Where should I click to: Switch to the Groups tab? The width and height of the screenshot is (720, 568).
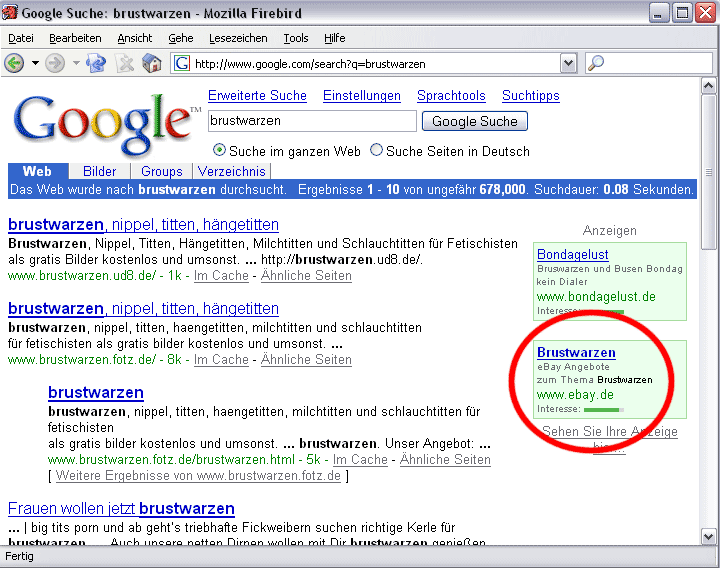point(162,171)
